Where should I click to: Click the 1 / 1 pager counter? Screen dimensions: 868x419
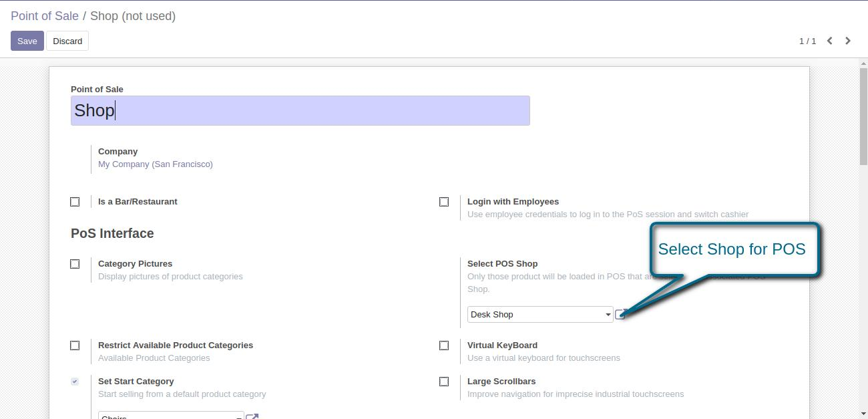[807, 41]
